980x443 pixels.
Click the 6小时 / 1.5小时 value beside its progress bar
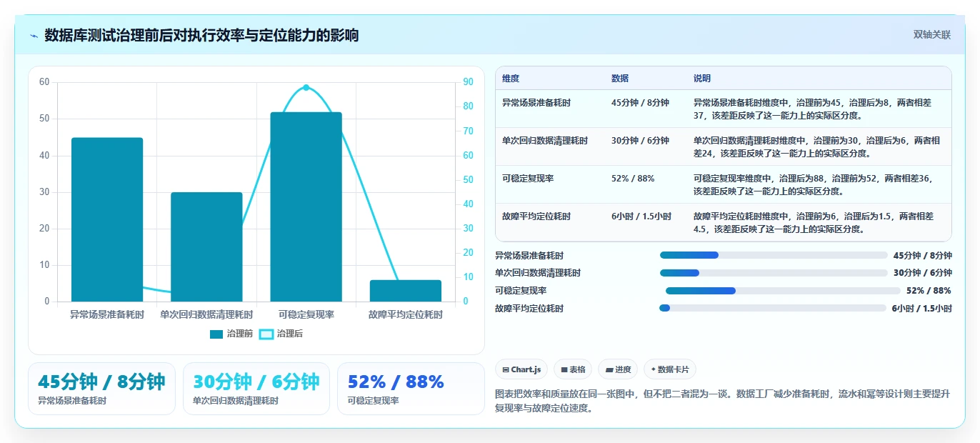coord(921,309)
